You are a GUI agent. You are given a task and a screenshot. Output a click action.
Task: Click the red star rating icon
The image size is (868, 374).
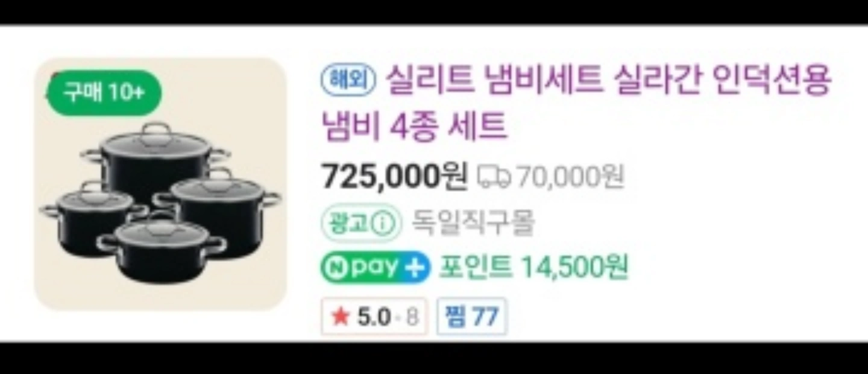(341, 317)
